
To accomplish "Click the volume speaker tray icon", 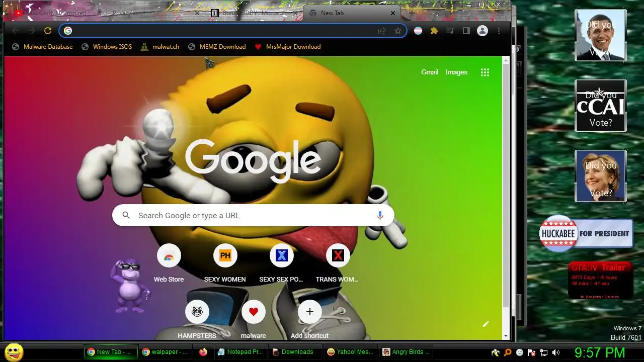I will coord(556,352).
